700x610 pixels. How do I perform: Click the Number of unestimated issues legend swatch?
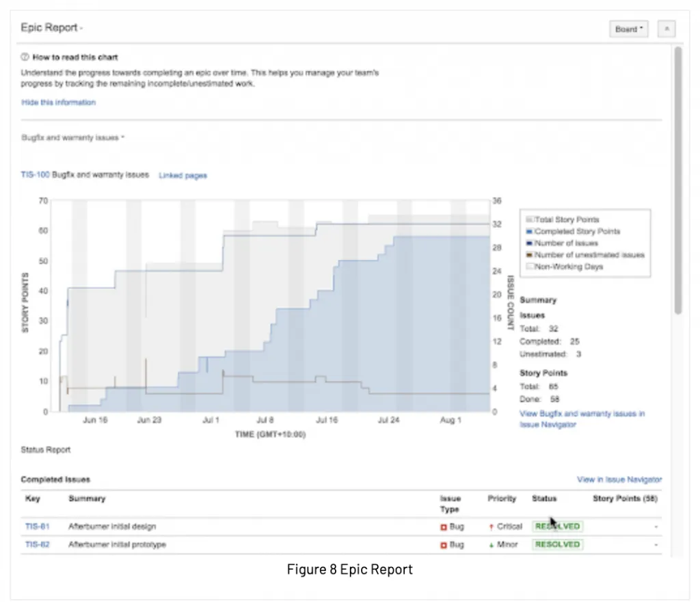click(530, 254)
